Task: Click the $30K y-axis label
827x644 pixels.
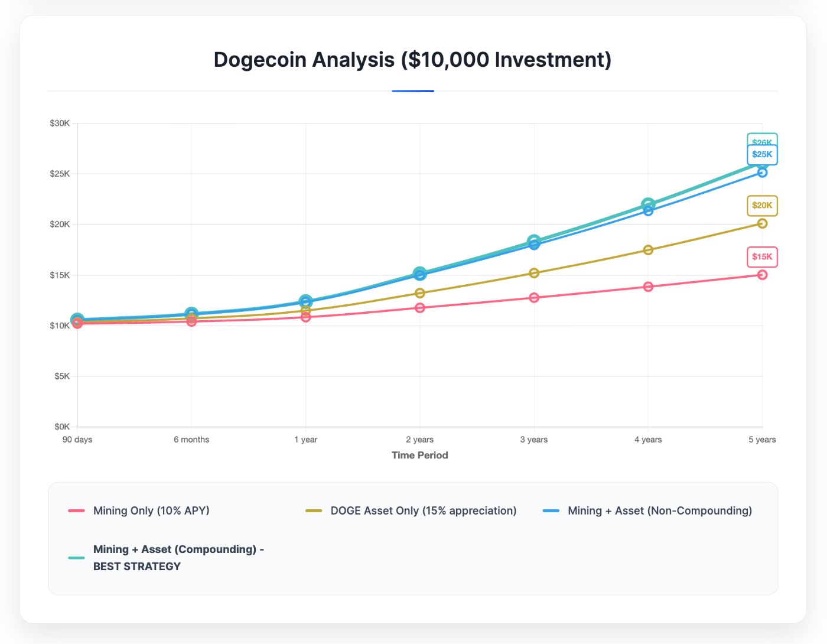Action: tap(60, 123)
